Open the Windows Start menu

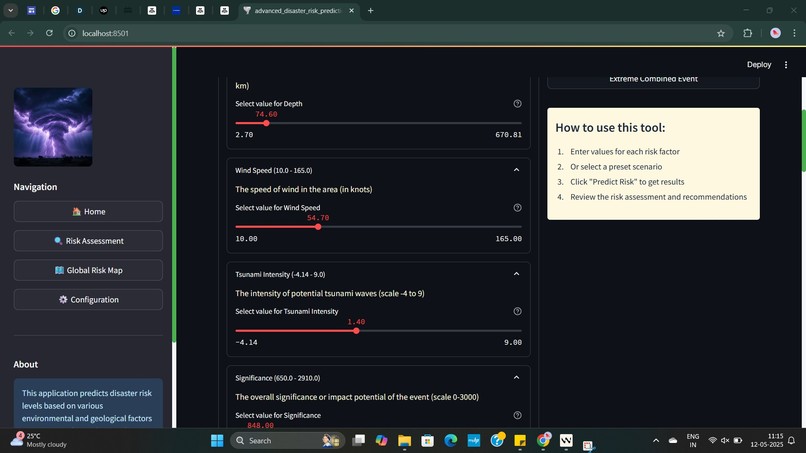point(217,441)
